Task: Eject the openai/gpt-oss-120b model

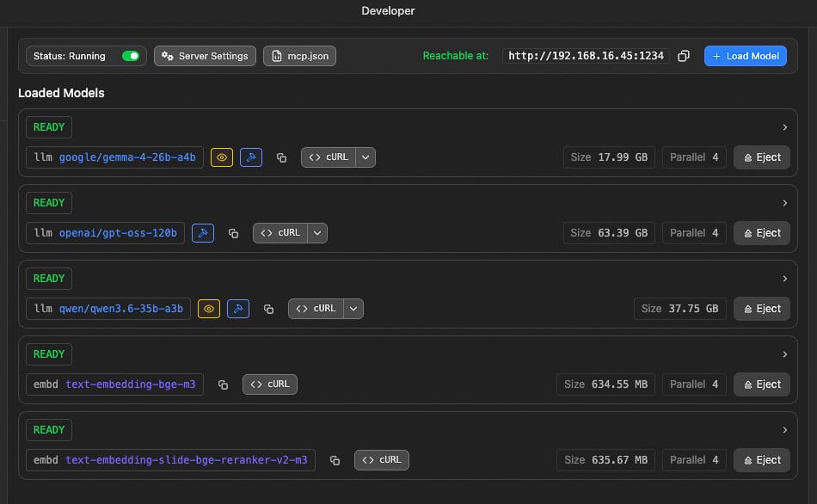Action: (x=762, y=233)
